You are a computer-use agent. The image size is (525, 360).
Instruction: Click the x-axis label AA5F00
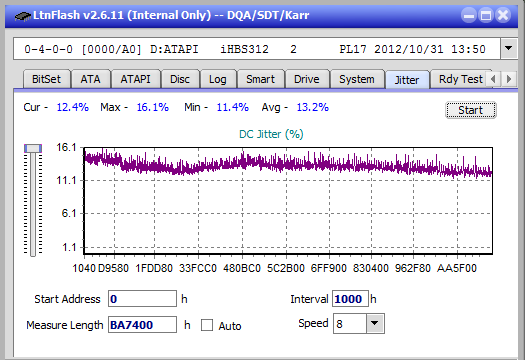[457, 268]
